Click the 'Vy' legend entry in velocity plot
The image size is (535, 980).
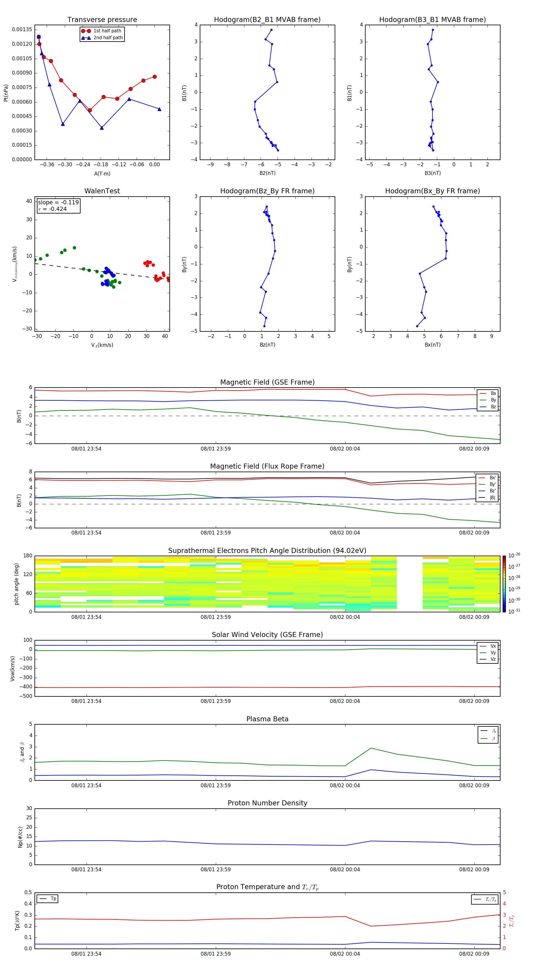(488, 653)
